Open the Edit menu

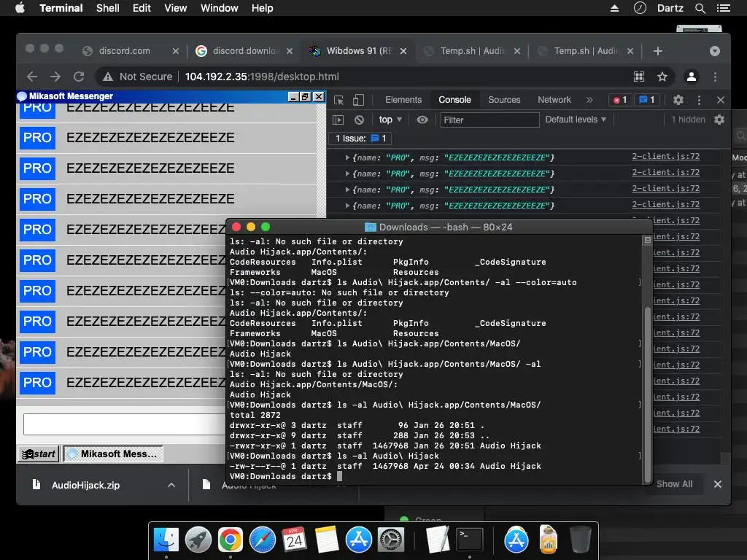[x=142, y=8]
